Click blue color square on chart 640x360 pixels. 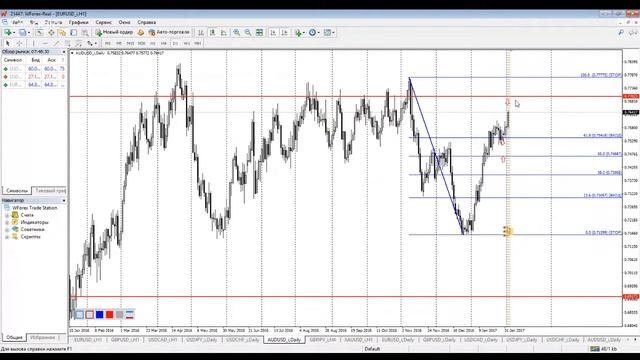[100, 314]
